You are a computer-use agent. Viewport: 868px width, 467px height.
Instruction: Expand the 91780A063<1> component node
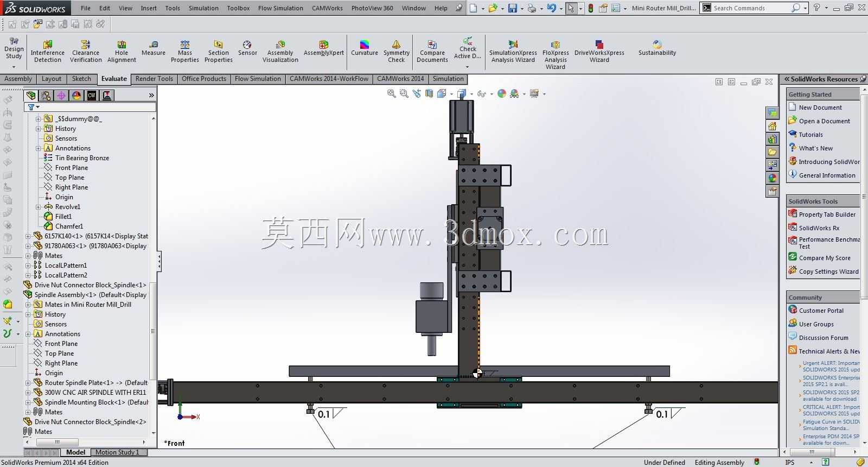tap(28, 246)
